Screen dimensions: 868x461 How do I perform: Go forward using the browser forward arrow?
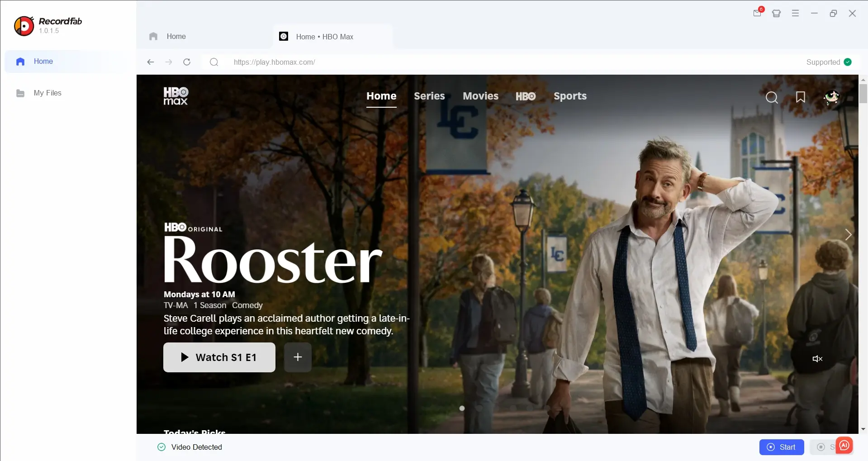click(x=169, y=62)
